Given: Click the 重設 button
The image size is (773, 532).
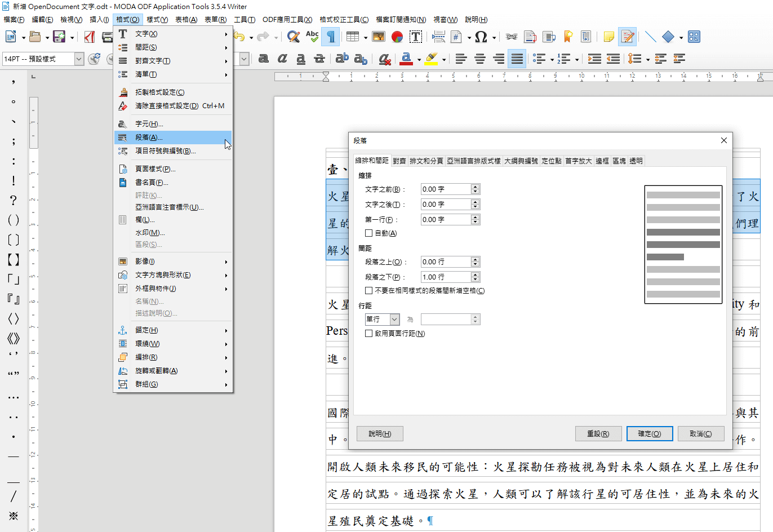Looking at the screenshot, I should tap(598, 433).
